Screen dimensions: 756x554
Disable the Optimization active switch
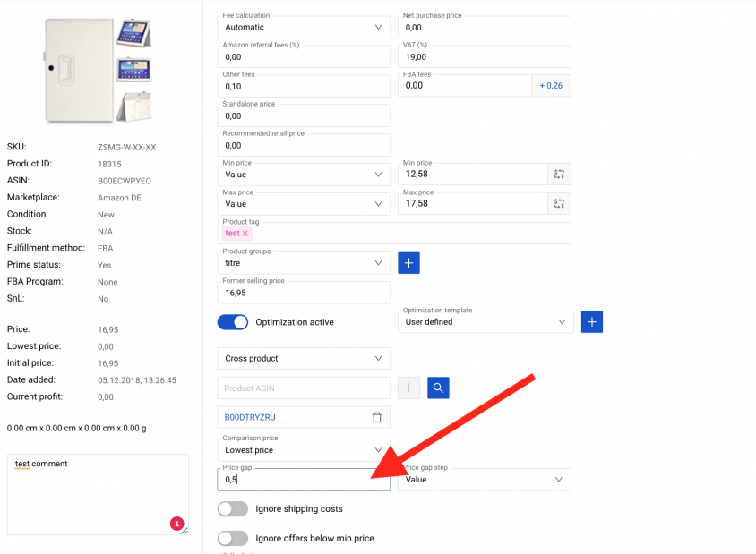[233, 322]
